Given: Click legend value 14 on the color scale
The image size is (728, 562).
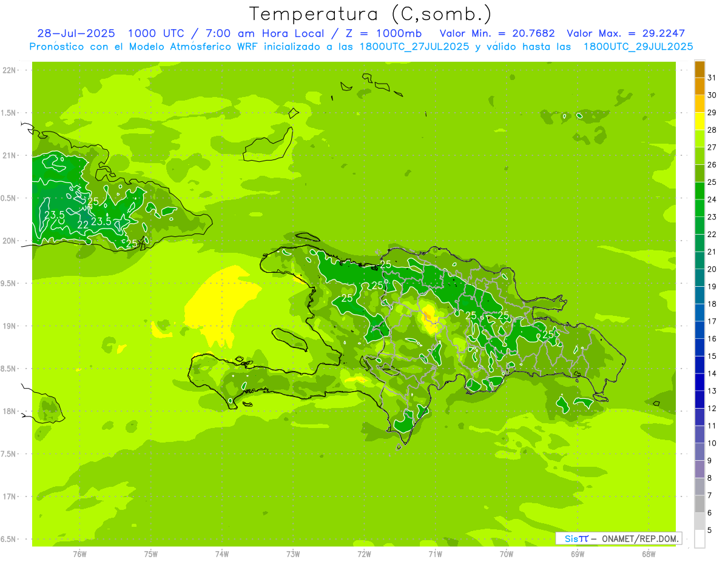Looking at the screenshot, I should pos(712,373).
